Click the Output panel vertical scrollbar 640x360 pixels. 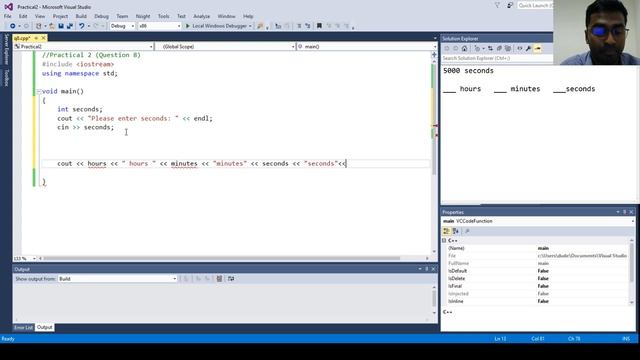pyautogui.click(x=434, y=298)
